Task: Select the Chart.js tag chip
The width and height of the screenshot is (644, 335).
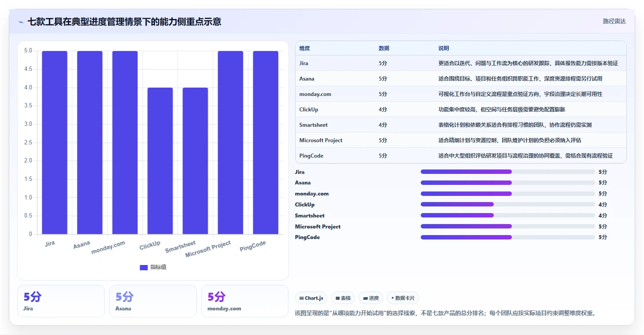Action: [311, 298]
